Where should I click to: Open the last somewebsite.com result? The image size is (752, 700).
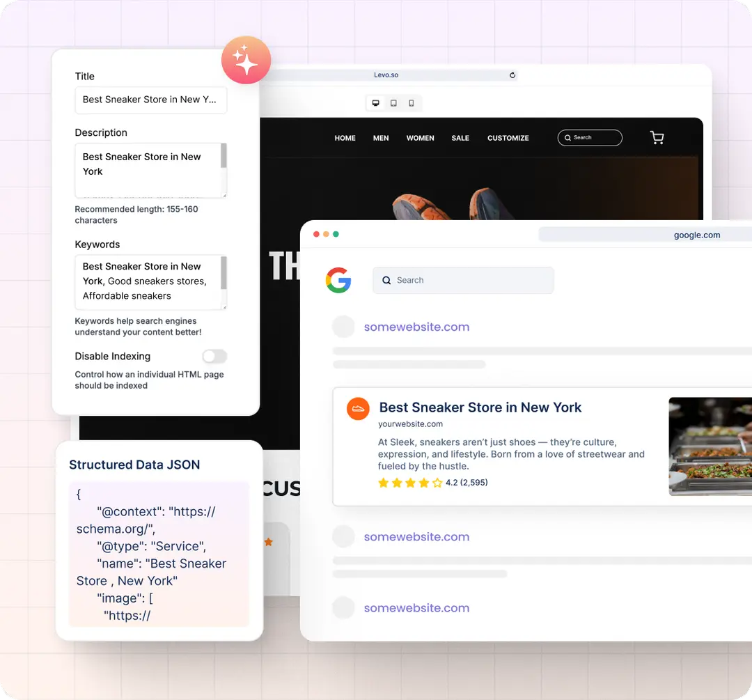pyautogui.click(x=416, y=607)
